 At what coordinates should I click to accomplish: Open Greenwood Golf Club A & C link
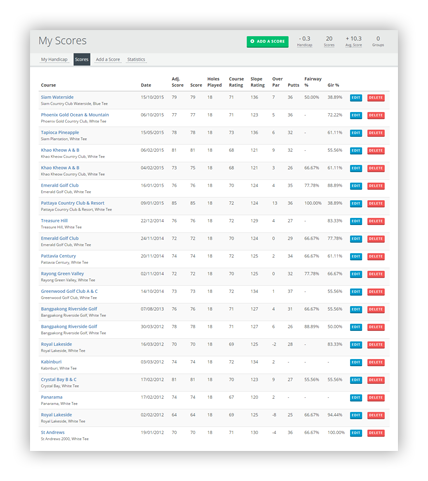pyautogui.click(x=69, y=291)
